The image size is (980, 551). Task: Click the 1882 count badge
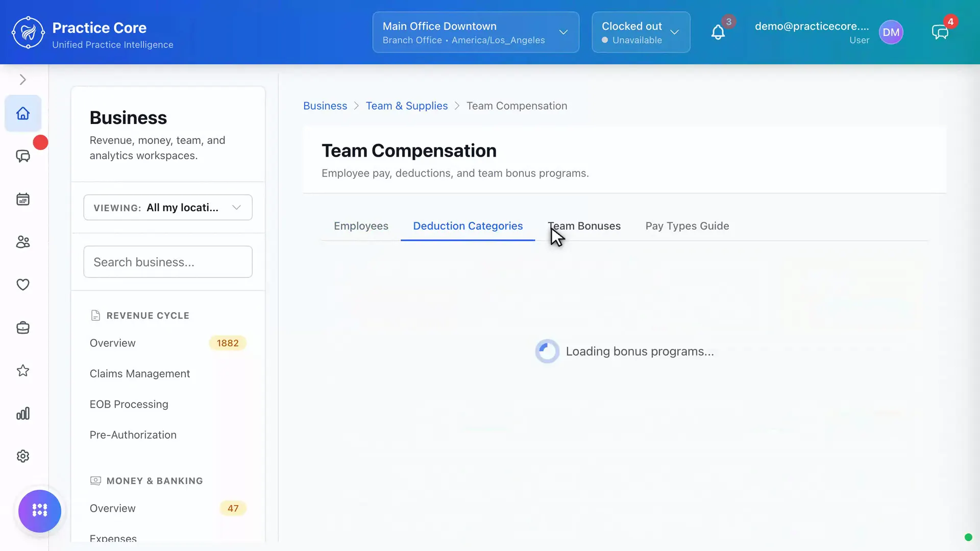(x=228, y=343)
